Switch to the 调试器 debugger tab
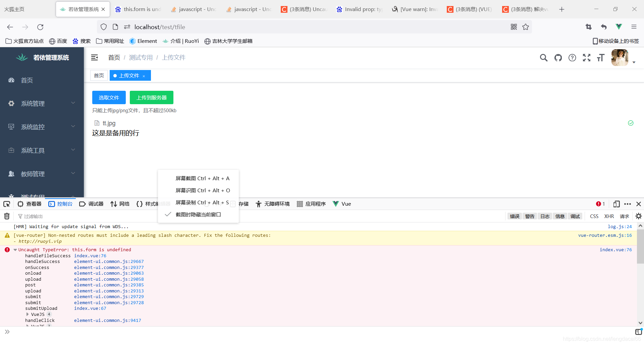The height and width of the screenshot is (345, 644). (x=92, y=204)
